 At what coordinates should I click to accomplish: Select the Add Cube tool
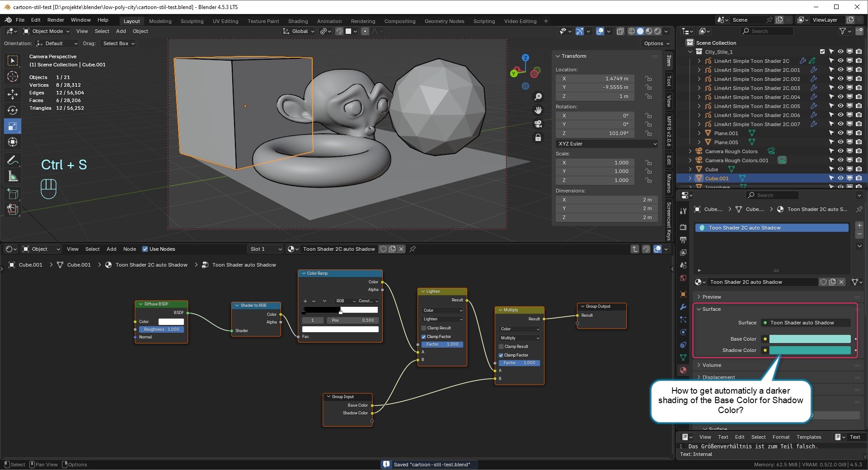point(13,194)
